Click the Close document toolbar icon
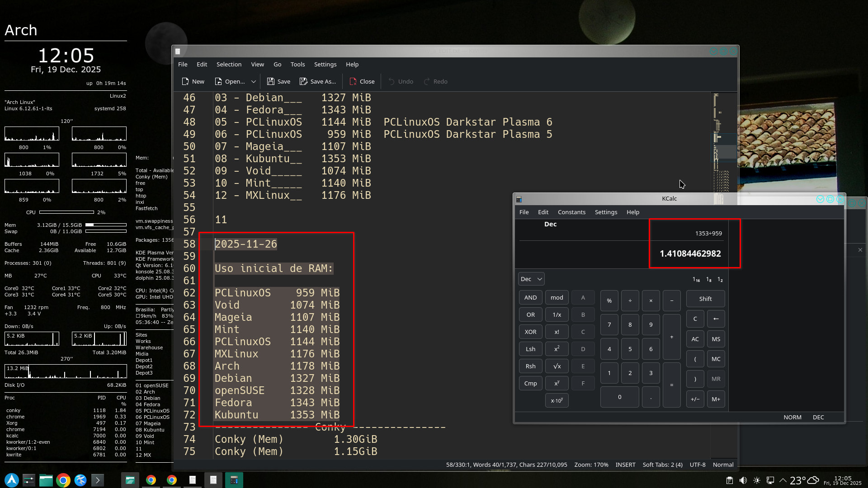 click(353, 81)
